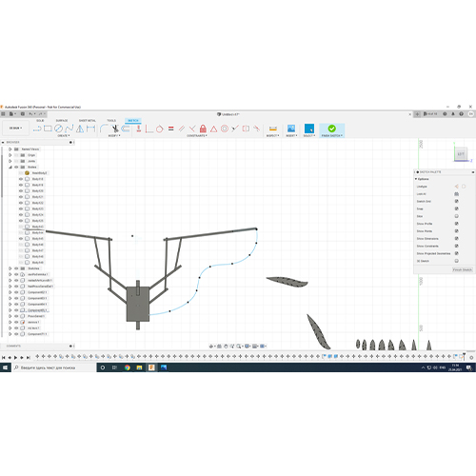Select the Sketch tab

pyautogui.click(x=133, y=121)
